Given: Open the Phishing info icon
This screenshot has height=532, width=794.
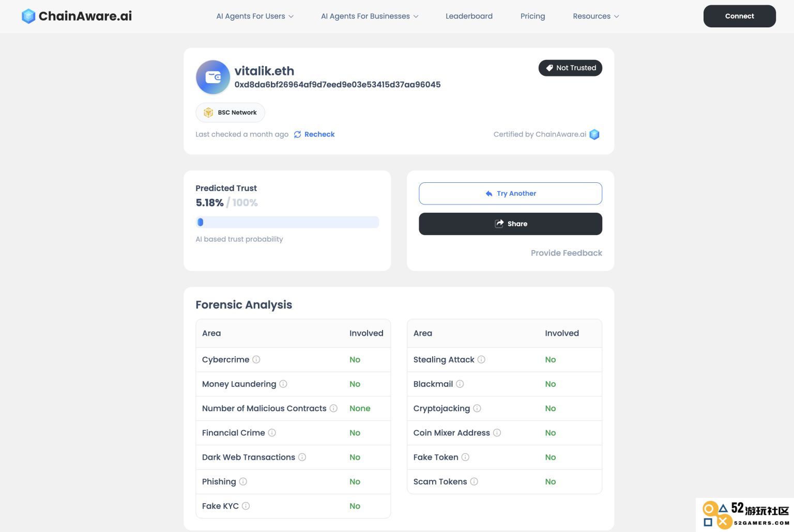Looking at the screenshot, I should point(243,481).
